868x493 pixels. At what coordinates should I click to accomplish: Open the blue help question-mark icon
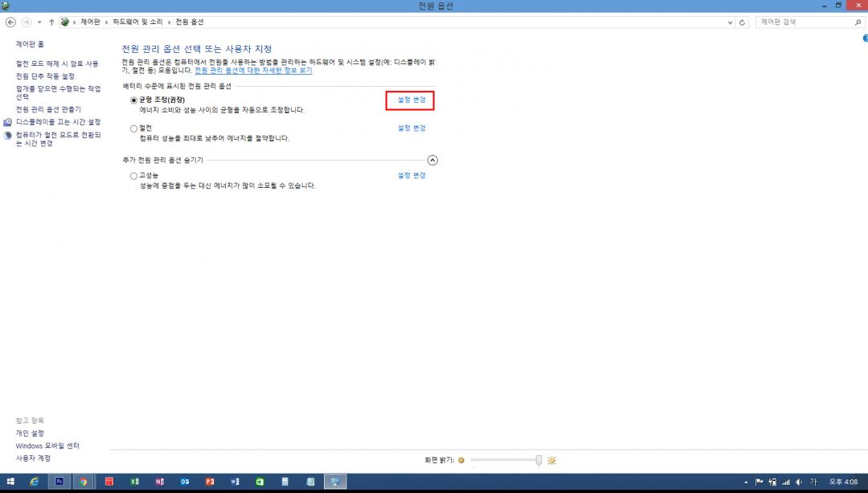click(865, 38)
